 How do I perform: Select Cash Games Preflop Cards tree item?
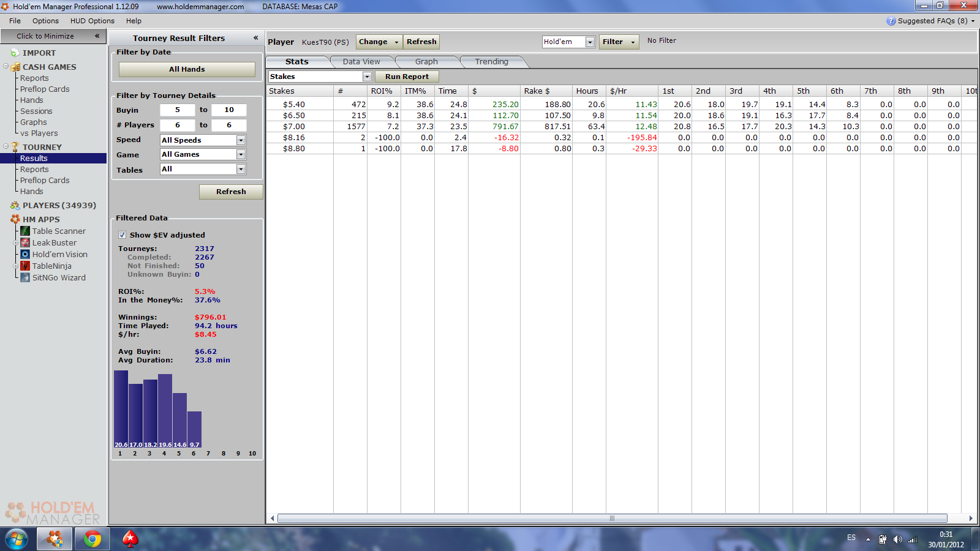[x=45, y=89]
